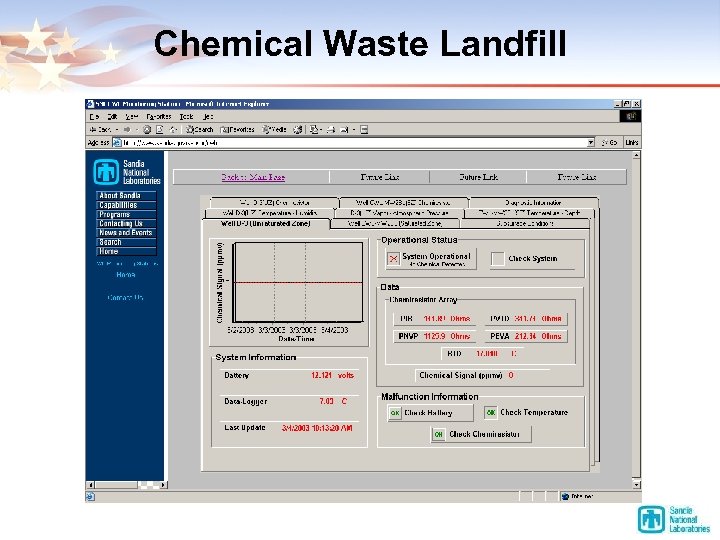720x540 pixels.
Task: Switch to the Subsurface Conditions tab
Action: pos(525,224)
